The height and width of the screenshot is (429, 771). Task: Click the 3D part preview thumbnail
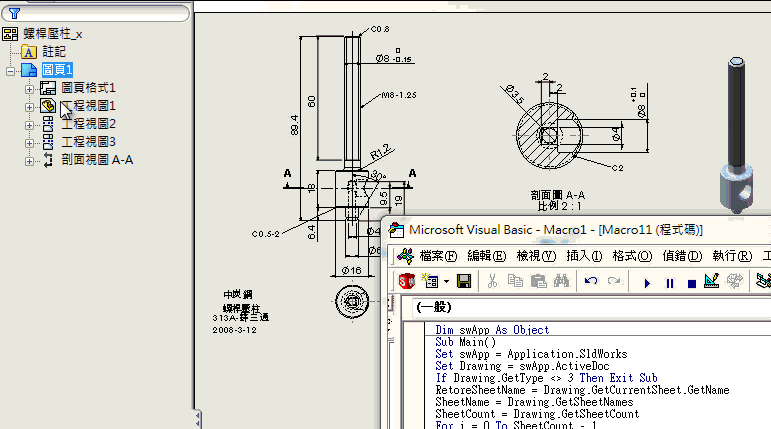tap(737, 135)
